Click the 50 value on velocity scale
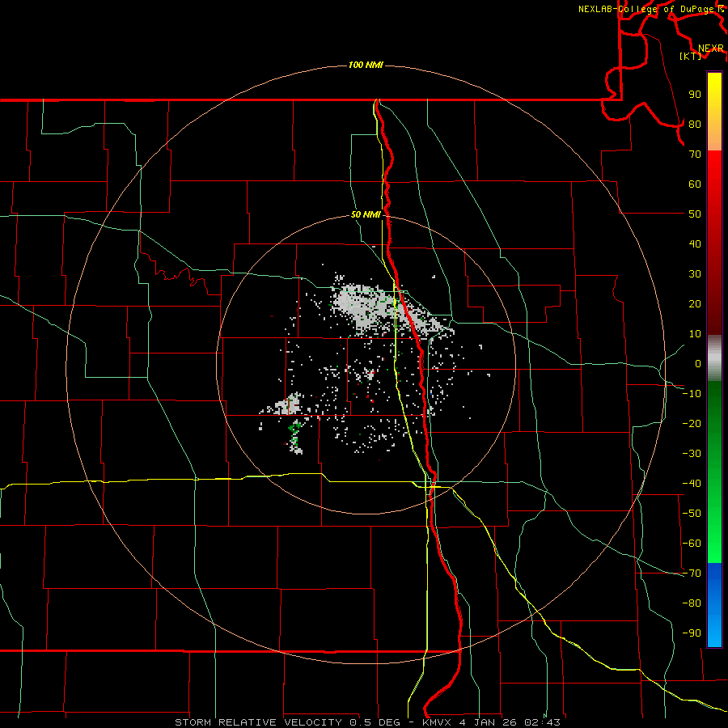Image resolution: width=728 pixels, height=728 pixels. tap(695, 214)
